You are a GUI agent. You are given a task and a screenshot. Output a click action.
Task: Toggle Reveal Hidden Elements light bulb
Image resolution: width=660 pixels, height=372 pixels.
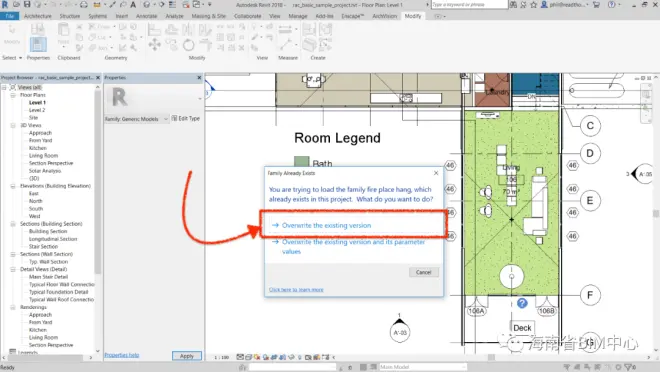(300, 357)
